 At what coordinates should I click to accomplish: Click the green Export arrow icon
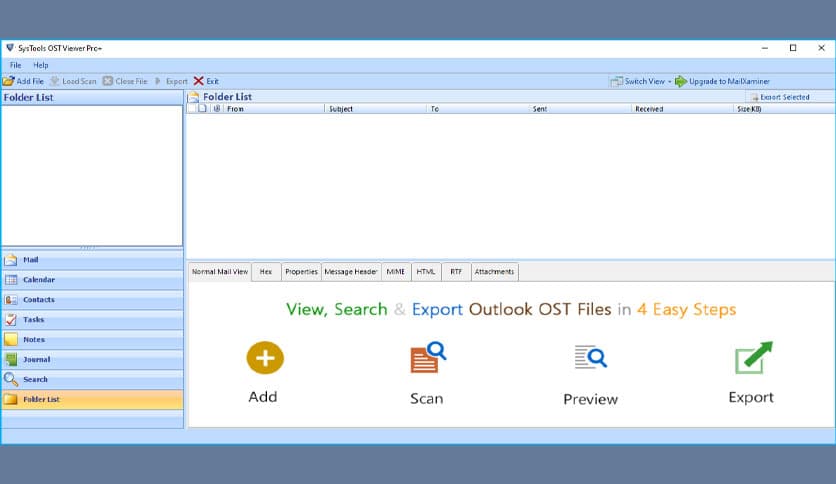click(x=753, y=358)
